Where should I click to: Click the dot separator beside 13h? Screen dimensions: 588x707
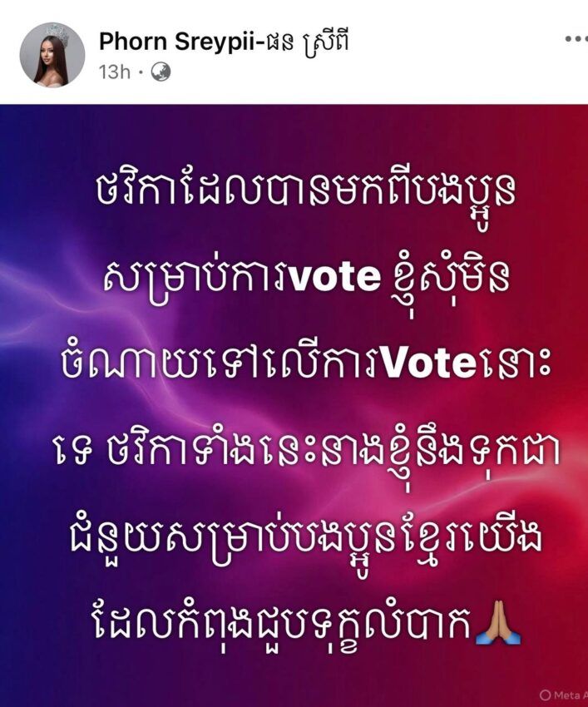coord(141,72)
